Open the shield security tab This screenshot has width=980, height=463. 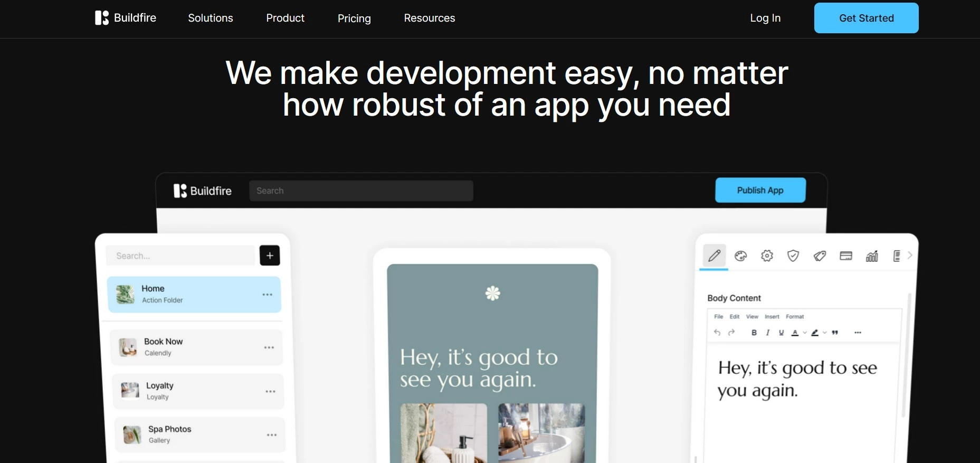(793, 256)
